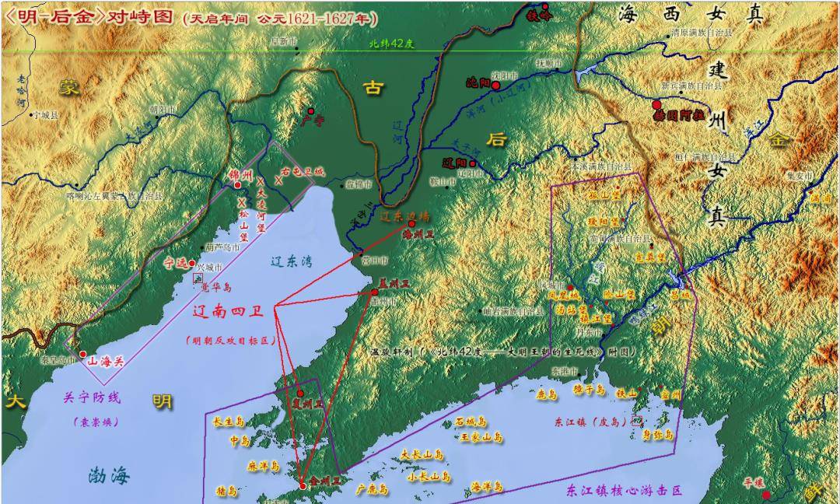The height and width of the screenshot is (504, 840).
Task: Click the 海州卫 label
Action: (x=418, y=234)
